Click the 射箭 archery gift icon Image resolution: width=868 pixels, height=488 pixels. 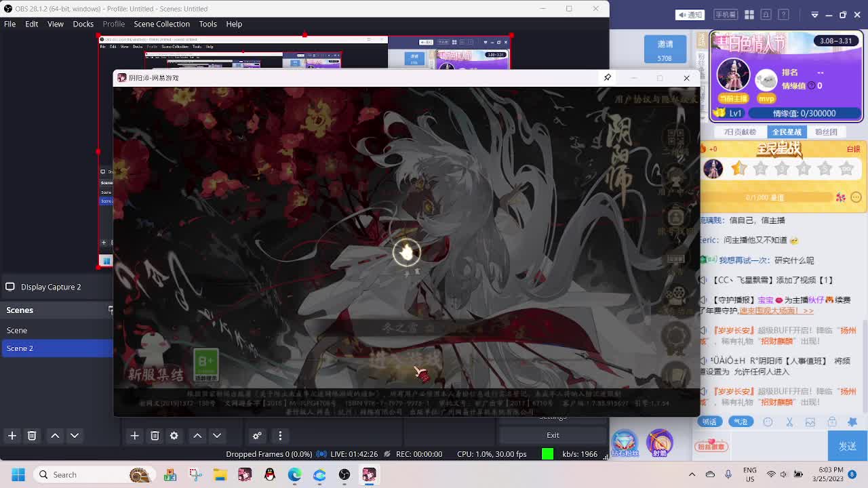coord(659,444)
